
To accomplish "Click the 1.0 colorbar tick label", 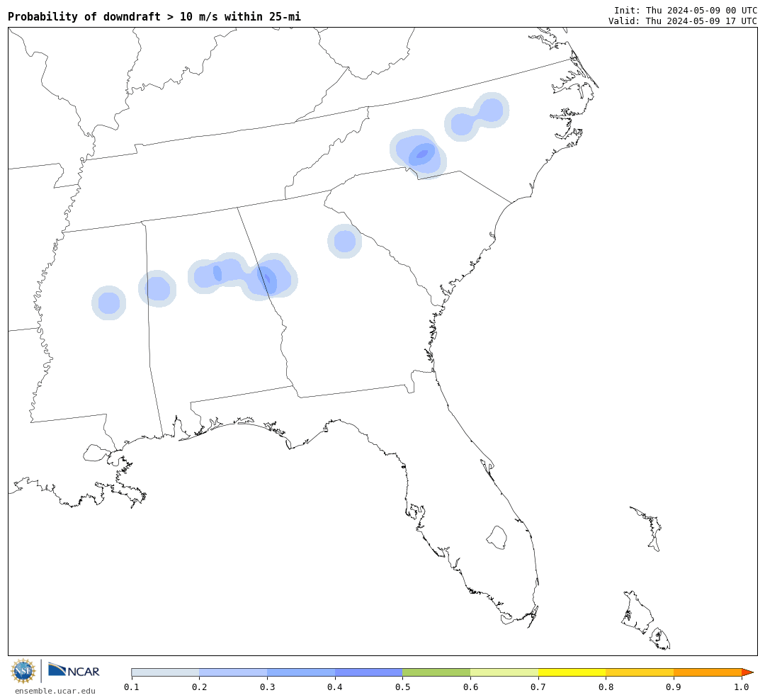I will coord(742,687).
